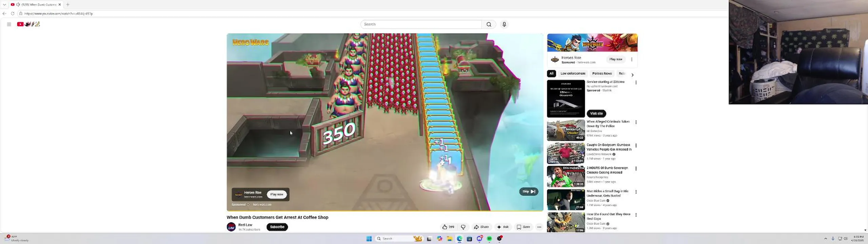Focus the YouTube search input field
868x244 pixels.
pos(421,24)
